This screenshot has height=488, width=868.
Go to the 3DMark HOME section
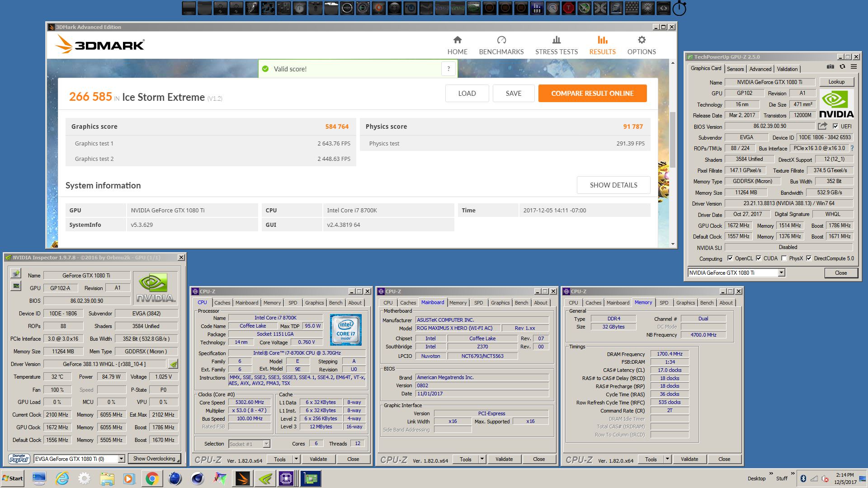457,46
